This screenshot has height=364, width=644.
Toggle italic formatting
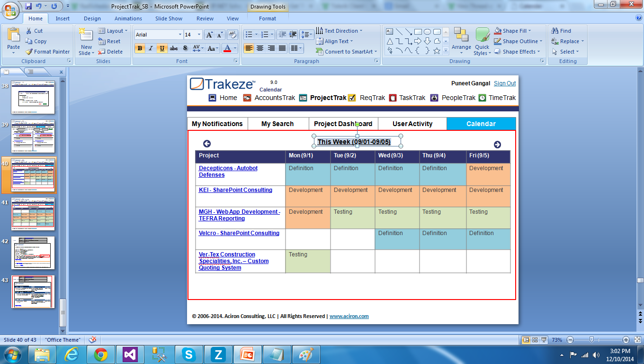151,48
